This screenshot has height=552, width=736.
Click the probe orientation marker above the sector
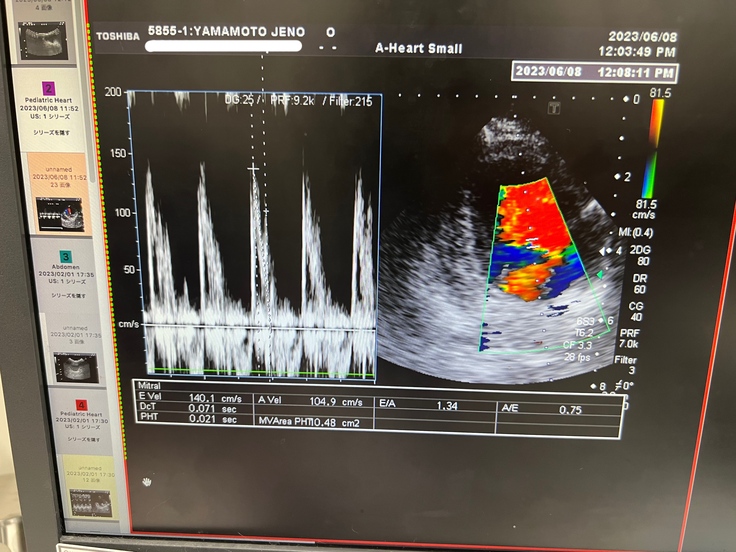coord(553,107)
